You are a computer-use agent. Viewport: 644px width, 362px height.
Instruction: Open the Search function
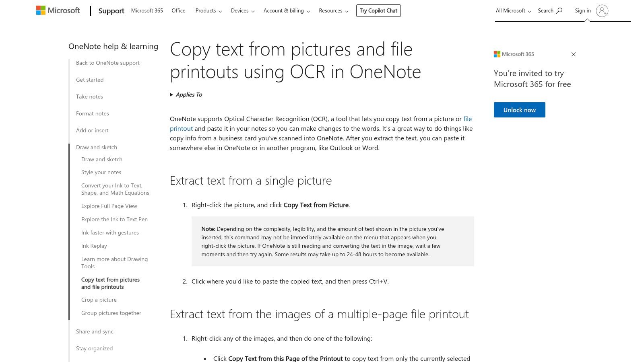coord(550,10)
